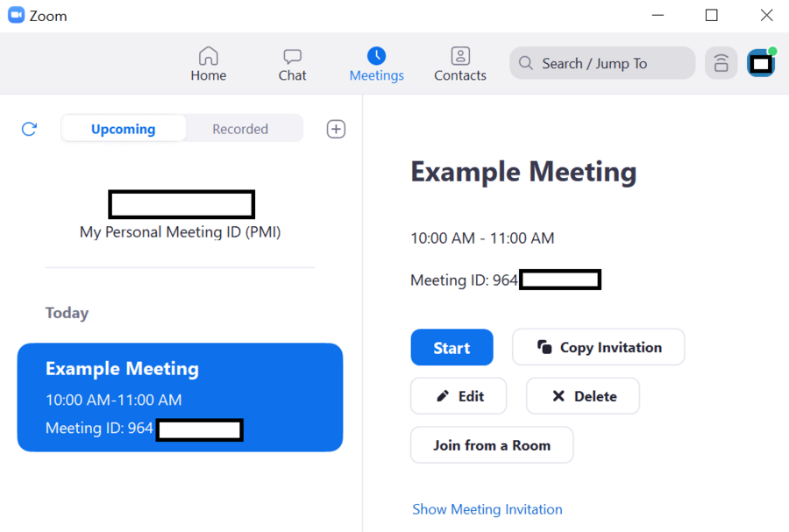This screenshot has height=532, width=789.
Task: Start the Example Meeting
Action: 451,347
